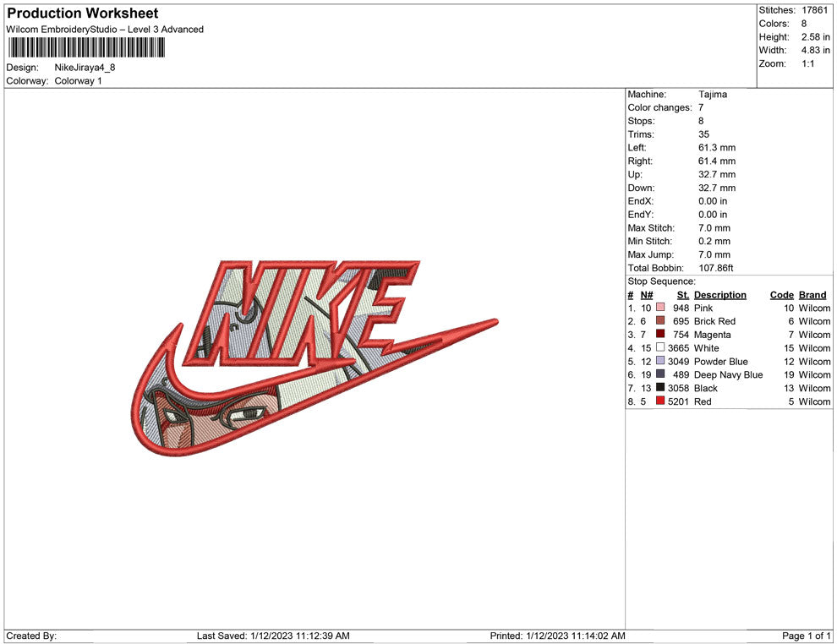The width and height of the screenshot is (837, 644).
Task: Select the Red 5201 color swatch
Action: point(660,401)
